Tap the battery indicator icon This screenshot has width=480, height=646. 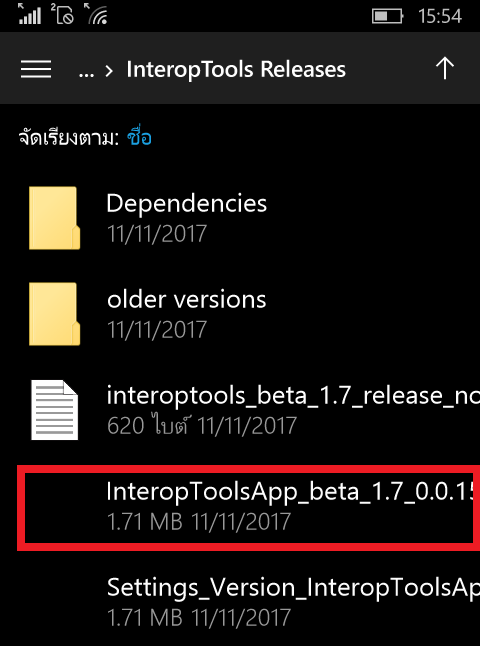[387, 16]
